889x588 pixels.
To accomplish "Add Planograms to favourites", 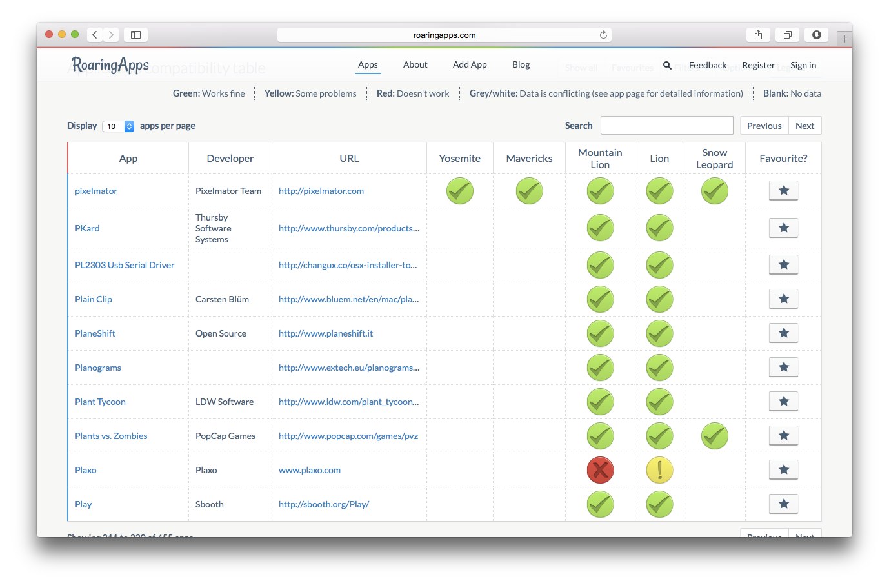I will pos(784,367).
